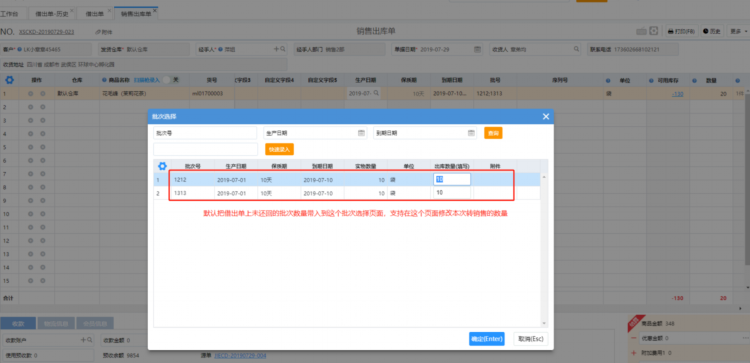The image size is (750, 363).
Task: Switch to the 借出单-历史 tab
Action: [x=52, y=14]
